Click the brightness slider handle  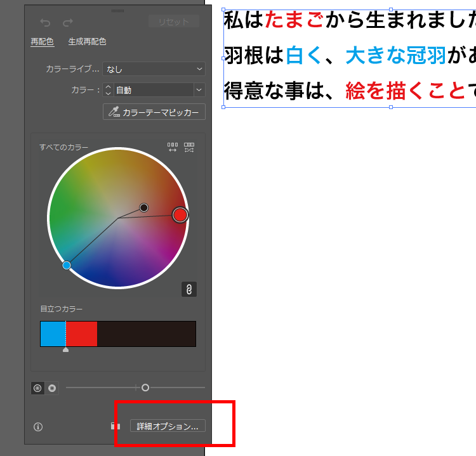coord(145,388)
